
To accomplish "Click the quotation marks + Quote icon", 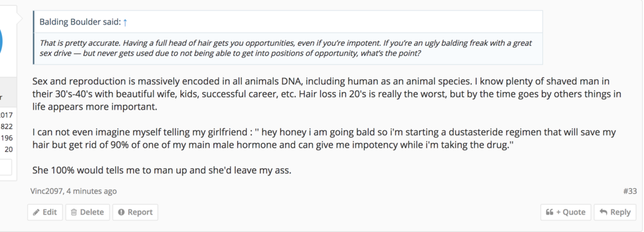I will click(x=549, y=212).
